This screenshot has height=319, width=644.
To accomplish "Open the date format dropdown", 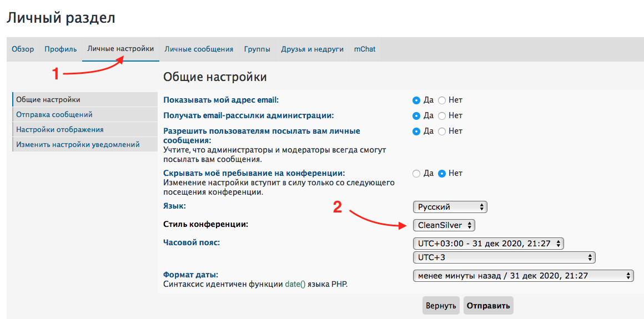I will pyautogui.click(x=523, y=276).
